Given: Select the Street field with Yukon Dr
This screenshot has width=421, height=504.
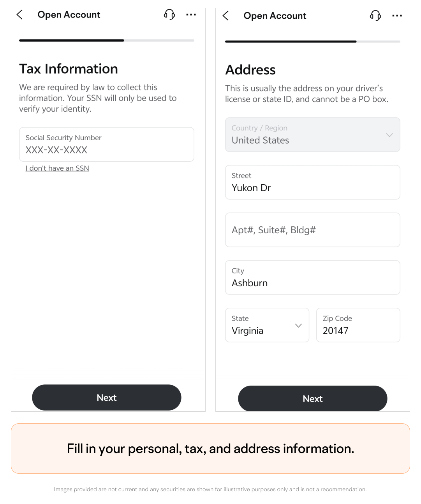Looking at the screenshot, I should (x=313, y=182).
